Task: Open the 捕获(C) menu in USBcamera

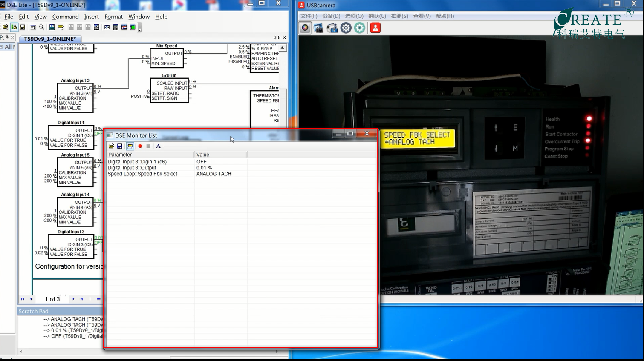Action: pos(377,16)
